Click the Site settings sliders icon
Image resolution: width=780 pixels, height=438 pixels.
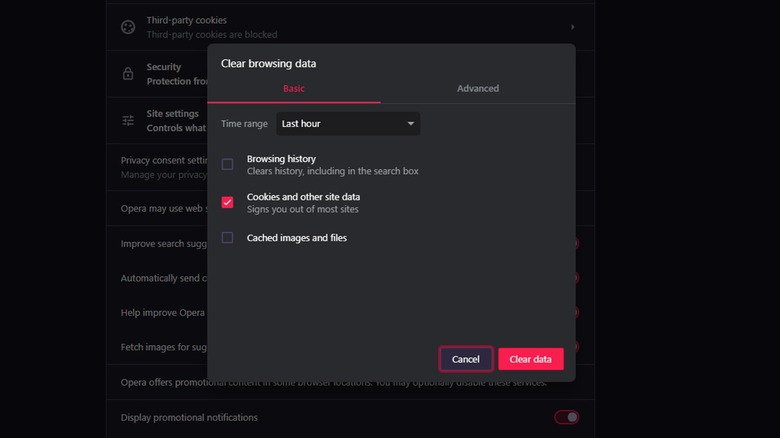pos(128,121)
